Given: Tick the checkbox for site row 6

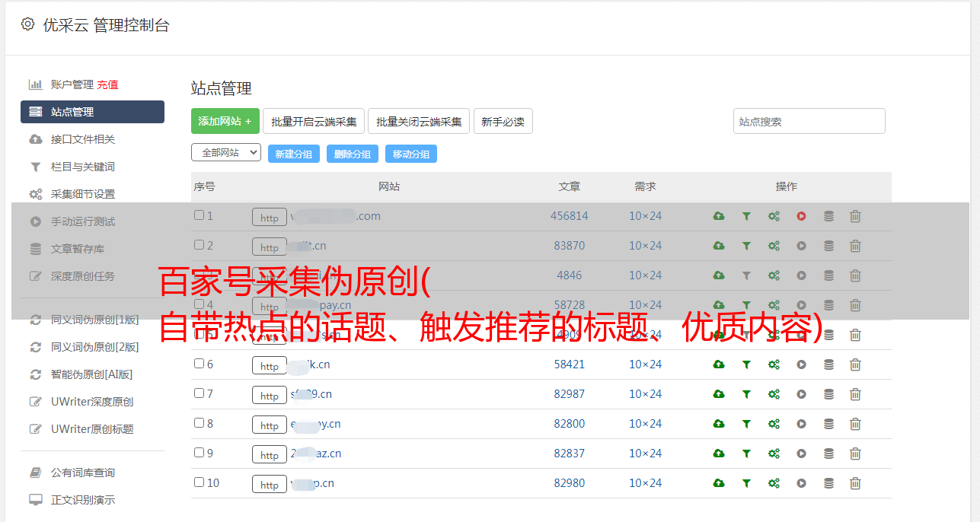Looking at the screenshot, I should click(199, 364).
